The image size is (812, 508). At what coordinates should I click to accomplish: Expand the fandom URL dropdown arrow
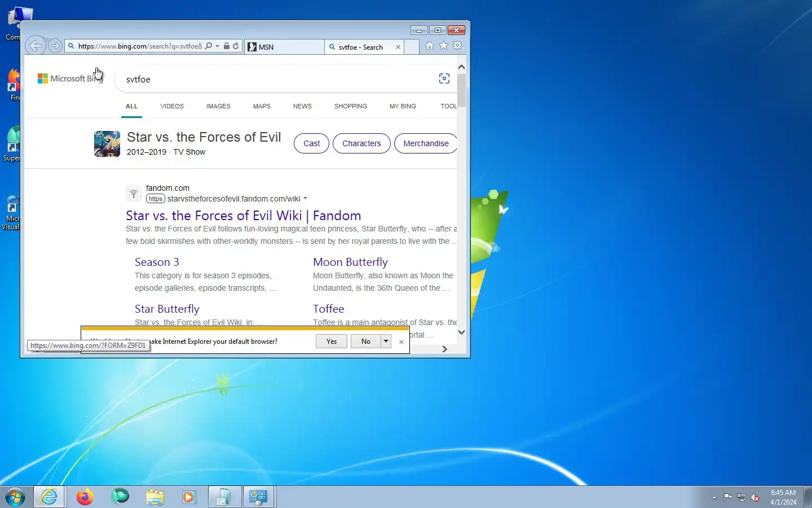(x=305, y=199)
